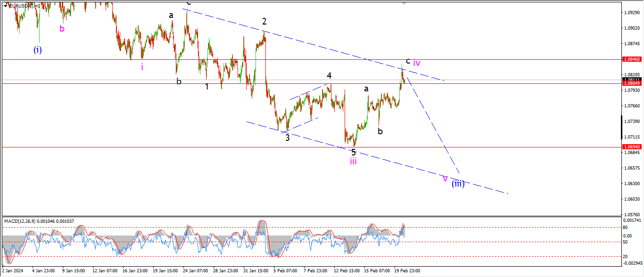Click the magenta iv wave label
The height and width of the screenshot is (277, 644).
(417, 62)
